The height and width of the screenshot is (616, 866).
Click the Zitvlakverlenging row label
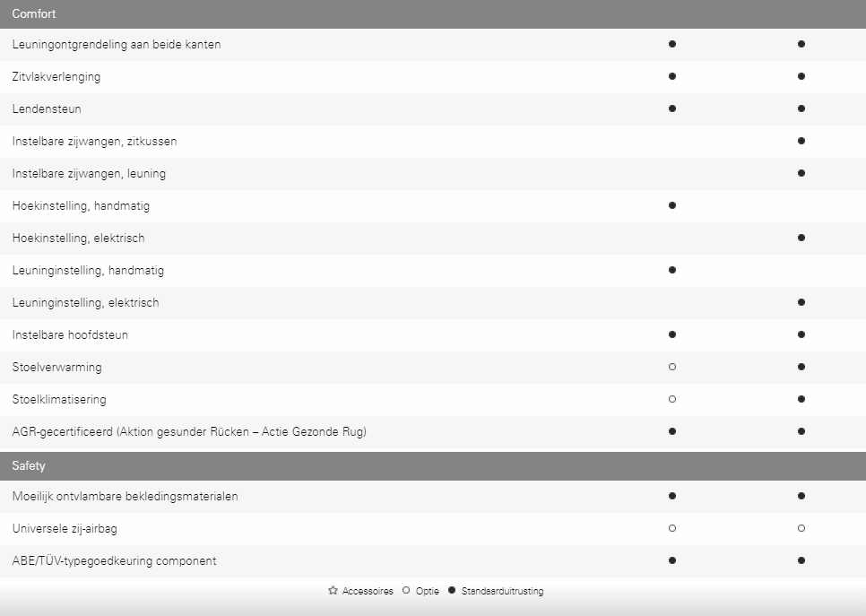point(56,77)
